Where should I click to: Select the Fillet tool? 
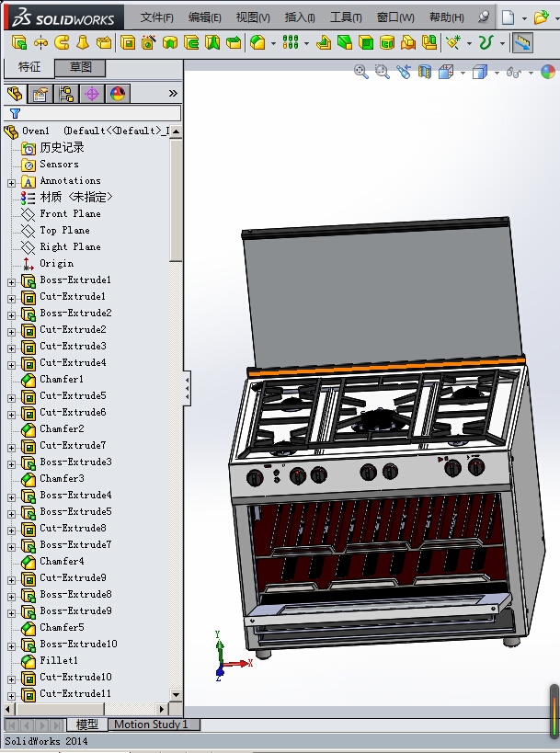click(257, 42)
